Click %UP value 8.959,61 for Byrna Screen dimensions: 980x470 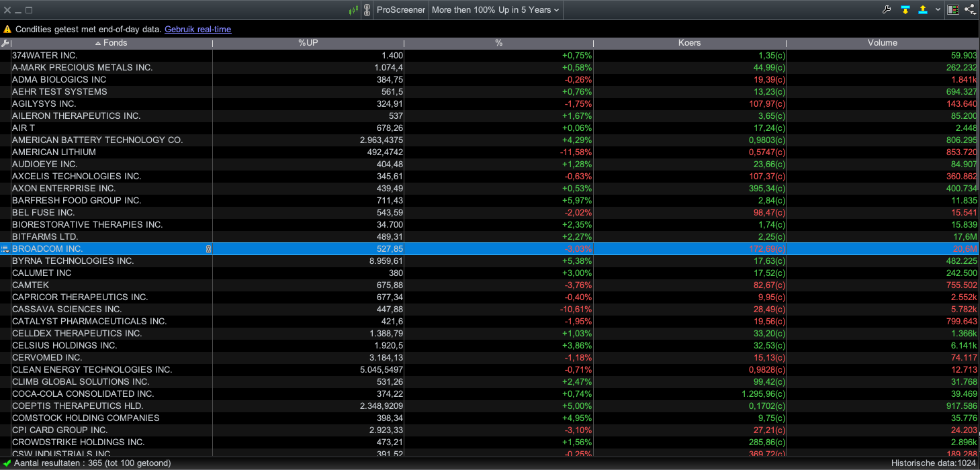(x=385, y=261)
